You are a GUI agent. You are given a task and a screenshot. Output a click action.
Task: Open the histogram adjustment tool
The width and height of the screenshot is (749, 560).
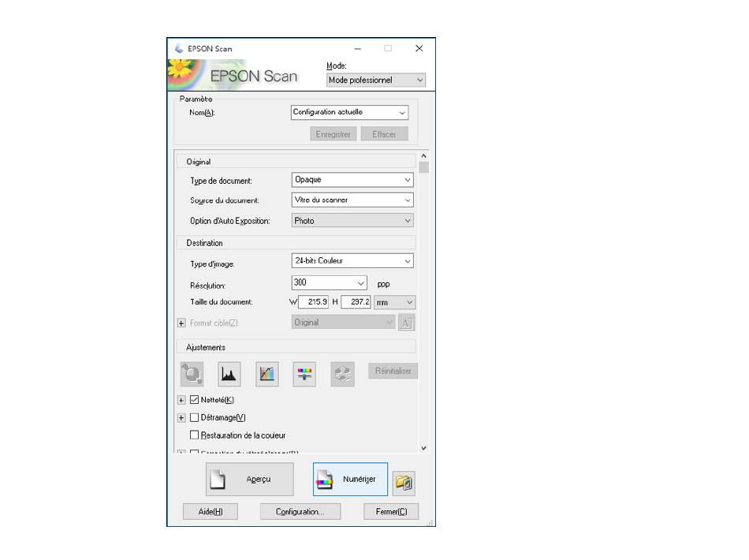[x=229, y=374]
